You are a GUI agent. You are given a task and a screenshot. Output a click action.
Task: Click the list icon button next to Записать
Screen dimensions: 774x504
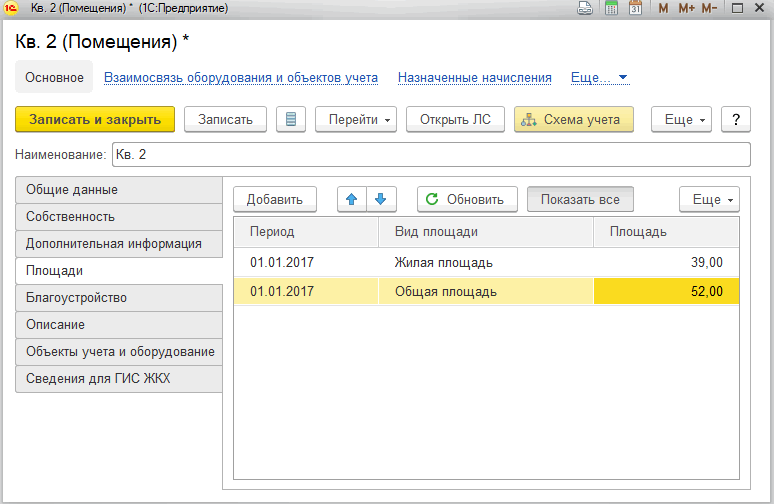[x=291, y=119]
